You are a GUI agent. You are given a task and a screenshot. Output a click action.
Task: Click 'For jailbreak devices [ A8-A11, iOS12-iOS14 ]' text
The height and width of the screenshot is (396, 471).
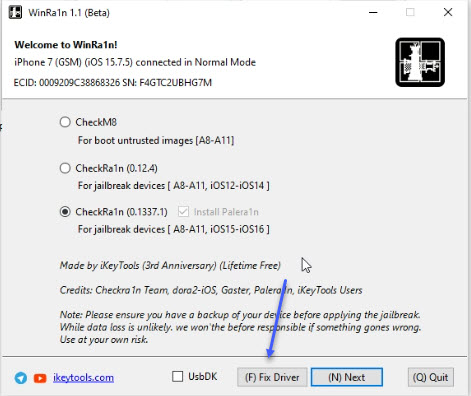click(x=174, y=185)
